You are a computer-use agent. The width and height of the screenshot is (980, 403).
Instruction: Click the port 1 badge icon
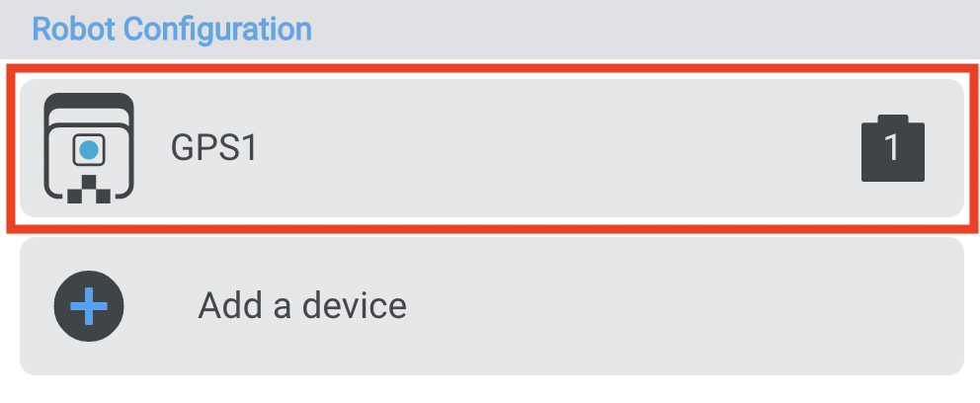(x=892, y=150)
